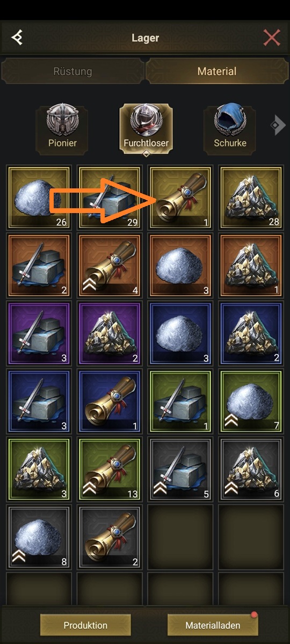Switch to the Rüstung tab

pyautogui.click(x=73, y=71)
